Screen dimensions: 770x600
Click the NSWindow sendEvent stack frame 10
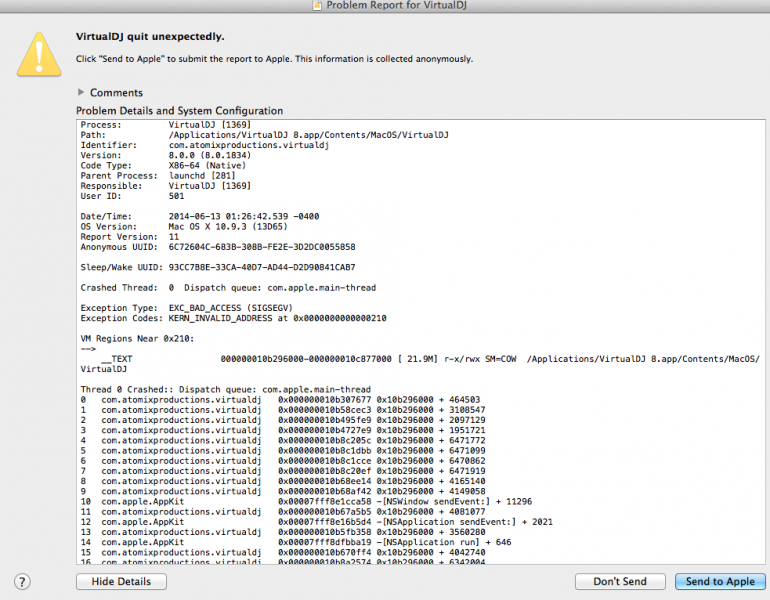306,502
